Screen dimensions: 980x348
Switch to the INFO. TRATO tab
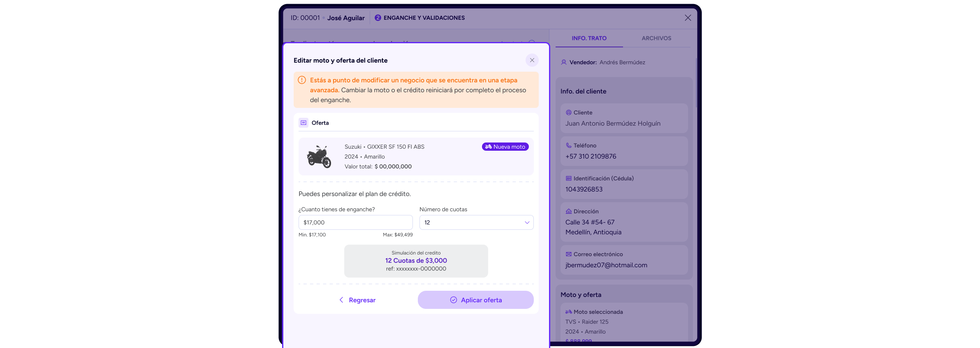coord(589,38)
